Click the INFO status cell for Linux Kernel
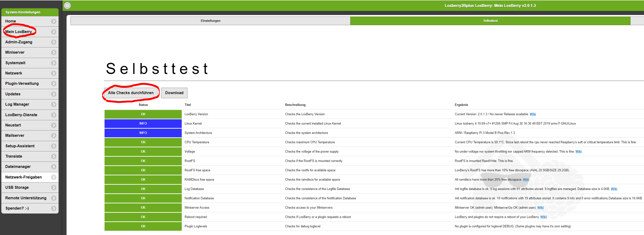Screen dimensions: 644x235 [x=143, y=124]
